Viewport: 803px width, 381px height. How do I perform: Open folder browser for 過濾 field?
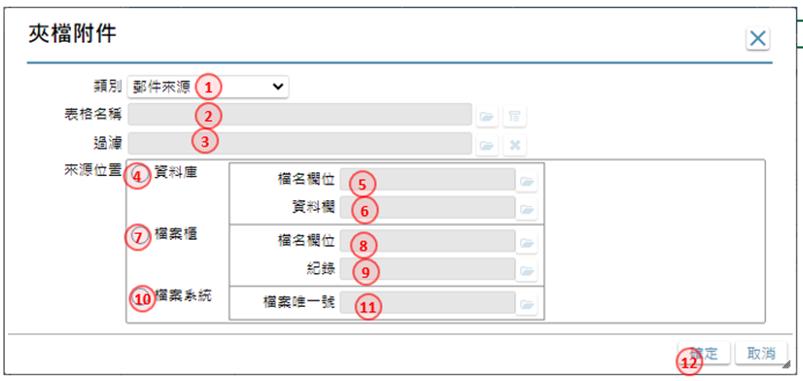click(x=487, y=145)
